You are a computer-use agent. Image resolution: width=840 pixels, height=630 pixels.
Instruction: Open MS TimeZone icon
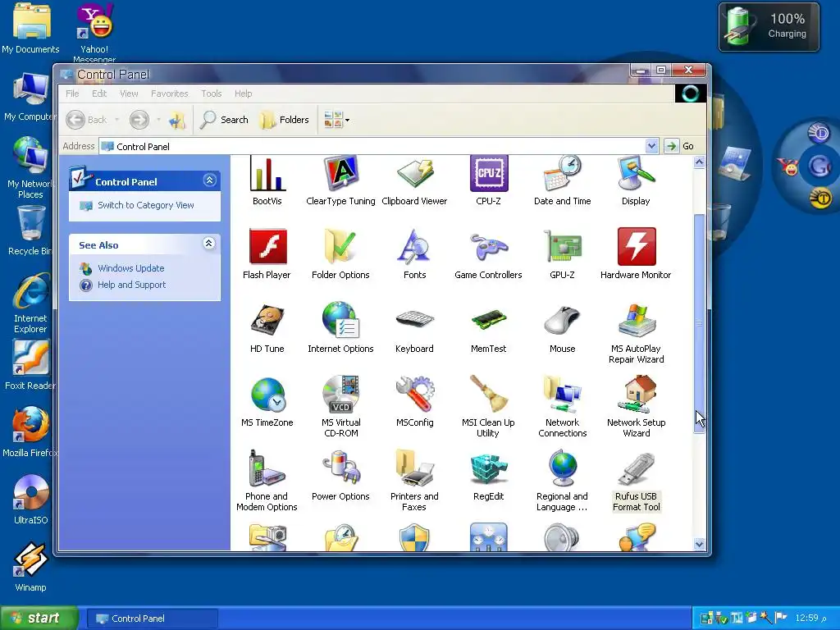click(x=267, y=402)
